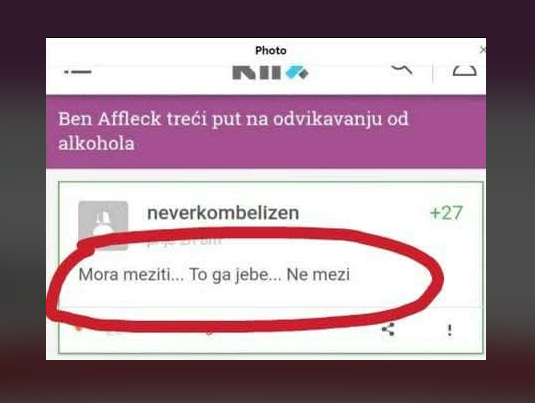Screen dimensions: 535x403
Task: Close the Photo viewer with X
Action: pyautogui.click(x=482, y=50)
